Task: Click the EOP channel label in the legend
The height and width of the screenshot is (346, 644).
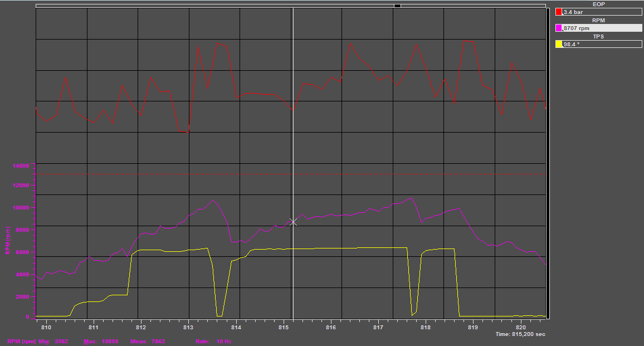Action: [x=598, y=4]
